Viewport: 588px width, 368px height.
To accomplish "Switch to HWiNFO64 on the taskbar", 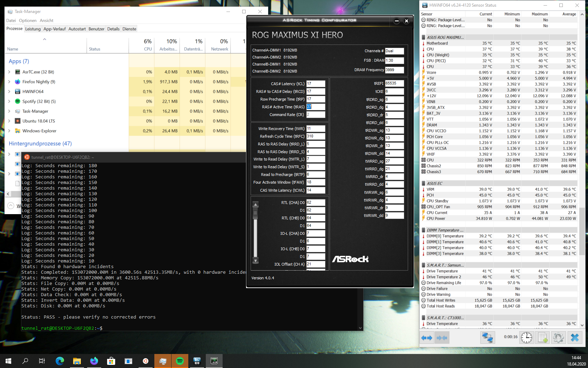I will (197, 361).
